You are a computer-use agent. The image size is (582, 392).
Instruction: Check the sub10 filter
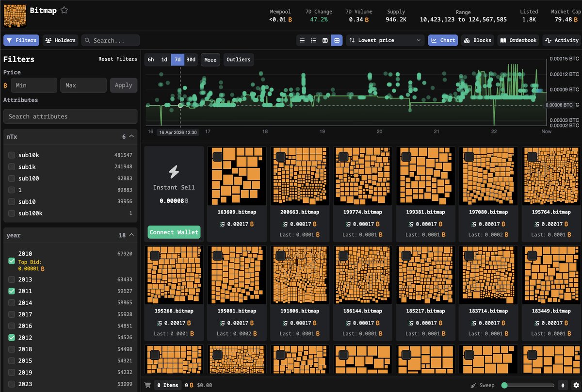(x=12, y=202)
